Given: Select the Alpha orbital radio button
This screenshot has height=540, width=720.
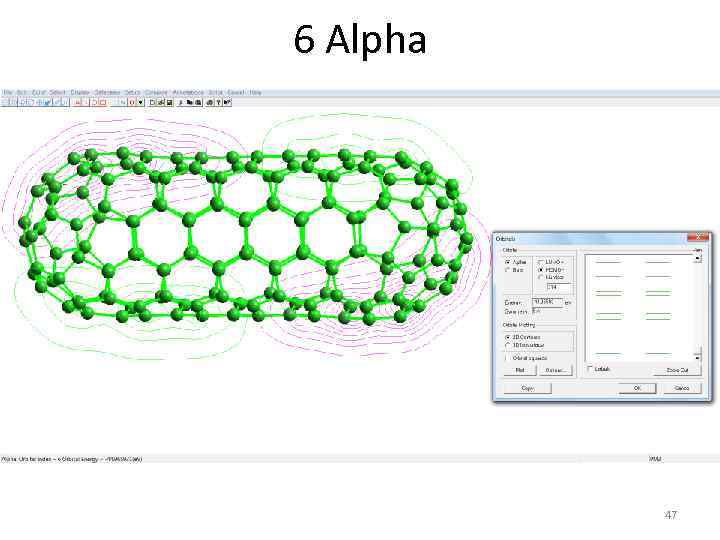Looking at the screenshot, I should click(x=507, y=262).
